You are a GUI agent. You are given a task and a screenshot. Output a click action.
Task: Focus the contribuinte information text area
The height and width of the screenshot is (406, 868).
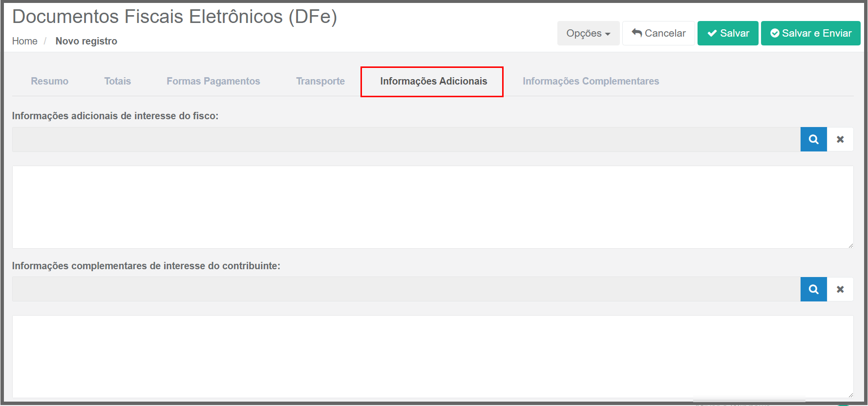pyautogui.click(x=432, y=356)
